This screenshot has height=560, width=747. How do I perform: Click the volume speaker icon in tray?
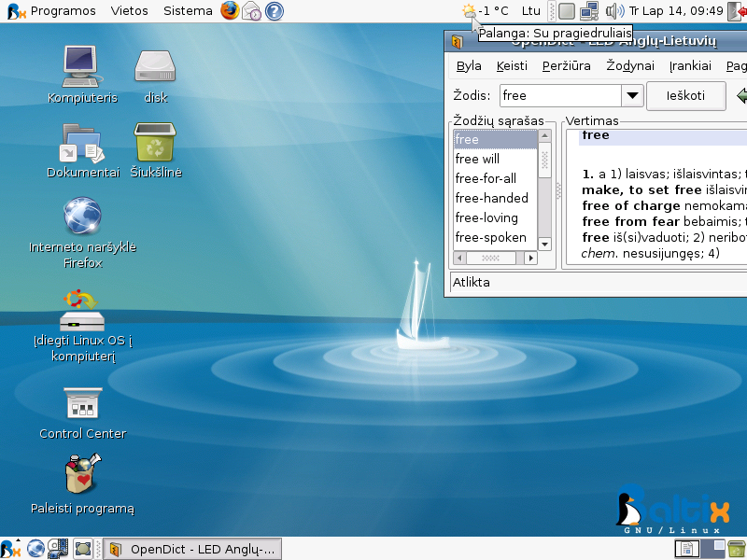613,11
